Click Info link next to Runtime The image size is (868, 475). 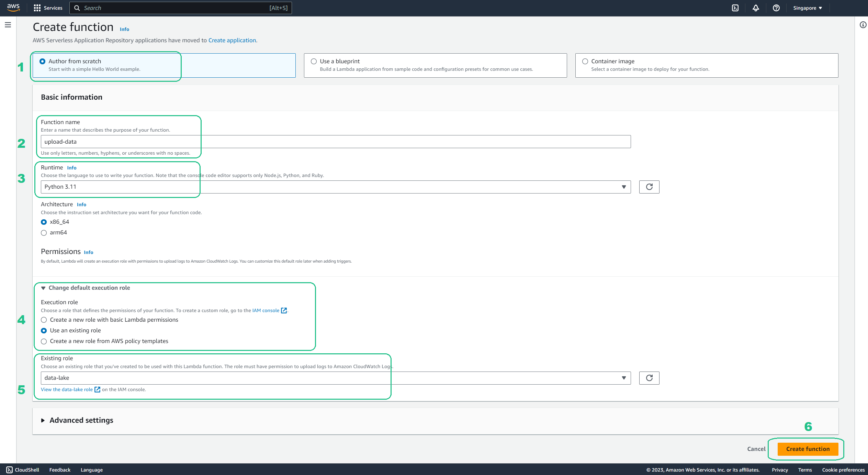tap(72, 168)
